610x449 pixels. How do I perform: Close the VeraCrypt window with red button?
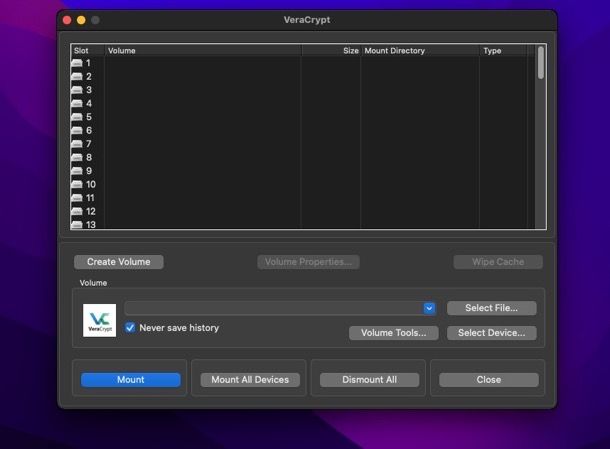point(67,20)
